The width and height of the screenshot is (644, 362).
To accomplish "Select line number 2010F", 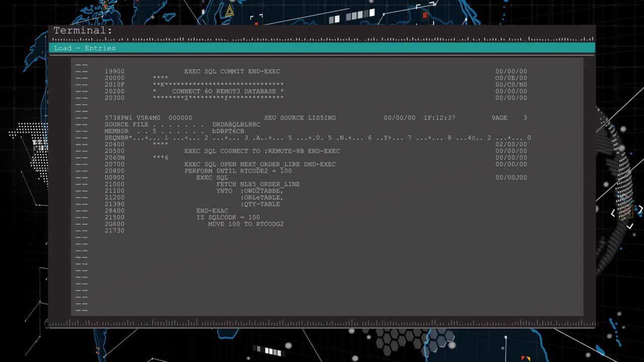I will [115, 84].
